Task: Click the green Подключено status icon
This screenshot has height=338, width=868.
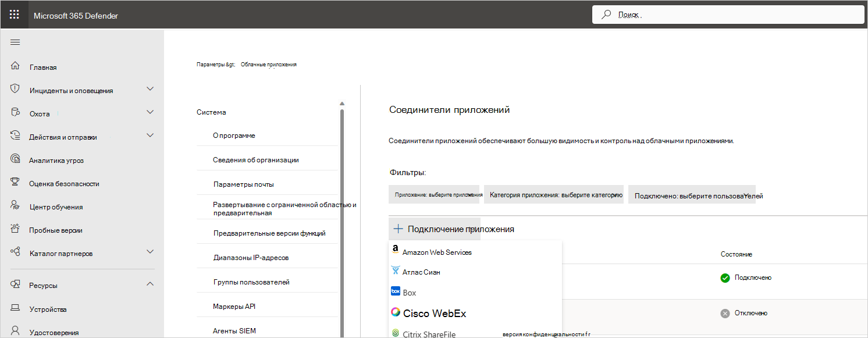Action: point(725,278)
